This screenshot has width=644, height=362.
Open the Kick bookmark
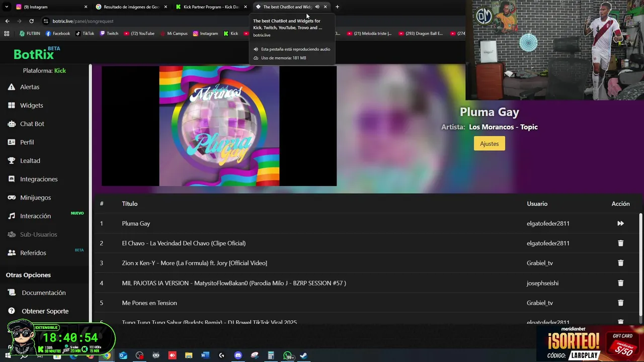[x=230, y=34]
